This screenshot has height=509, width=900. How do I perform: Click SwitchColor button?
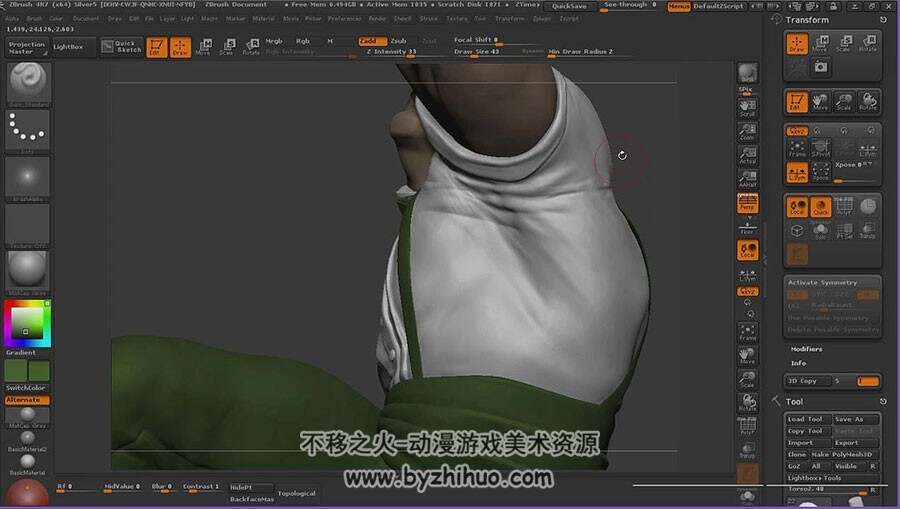(25, 387)
